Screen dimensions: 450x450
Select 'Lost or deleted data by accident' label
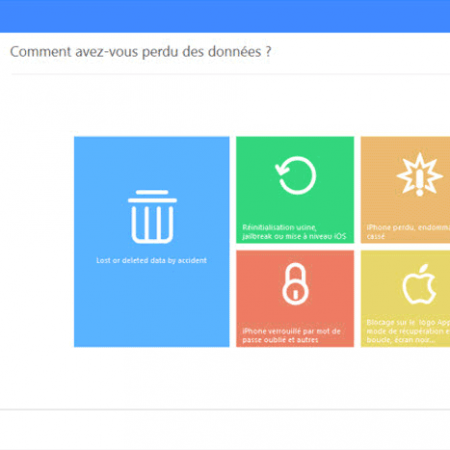tap(151, 260)
